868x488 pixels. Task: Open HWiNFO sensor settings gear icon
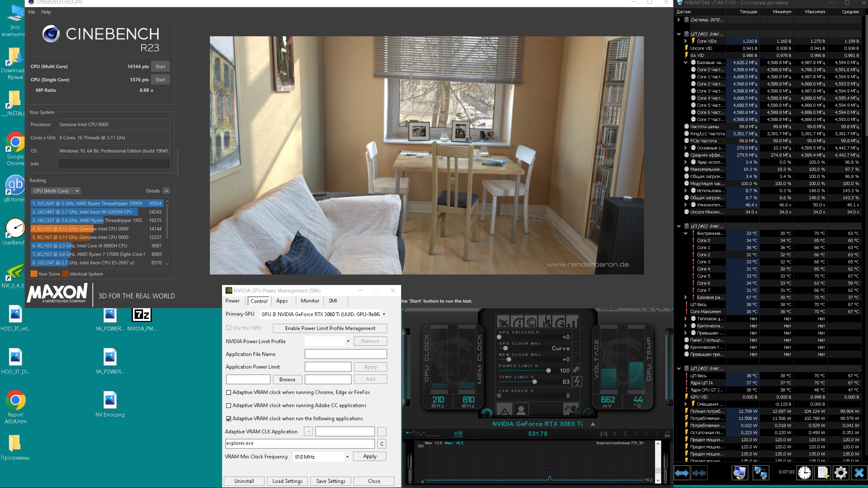pos(841,472)
